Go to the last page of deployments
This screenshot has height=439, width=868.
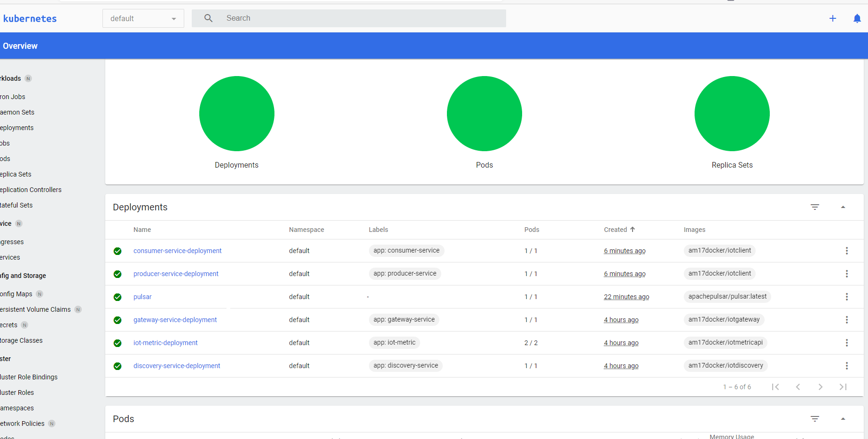(x=843, y=386)
